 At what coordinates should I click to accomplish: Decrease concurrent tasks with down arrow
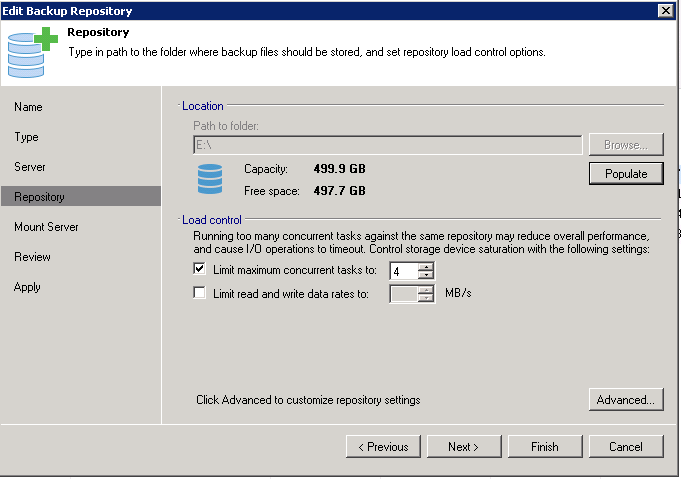427,275
